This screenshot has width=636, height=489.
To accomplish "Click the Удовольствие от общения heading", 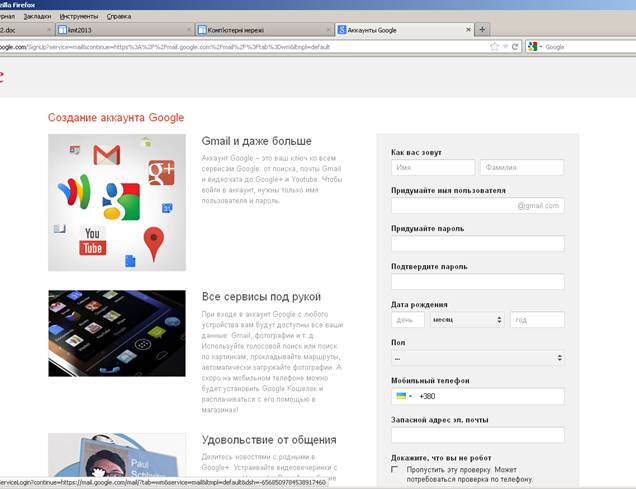I will tap(269, 440).
